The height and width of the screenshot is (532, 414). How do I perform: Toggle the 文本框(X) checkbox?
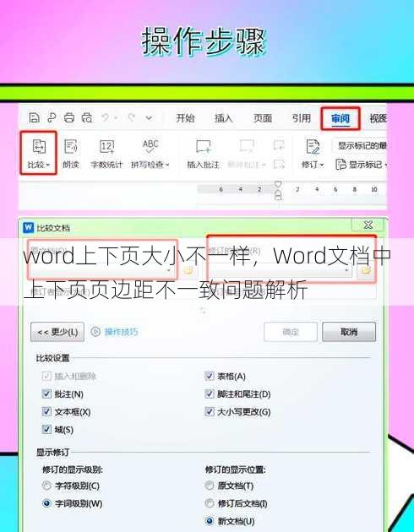(x=46, y=412)
